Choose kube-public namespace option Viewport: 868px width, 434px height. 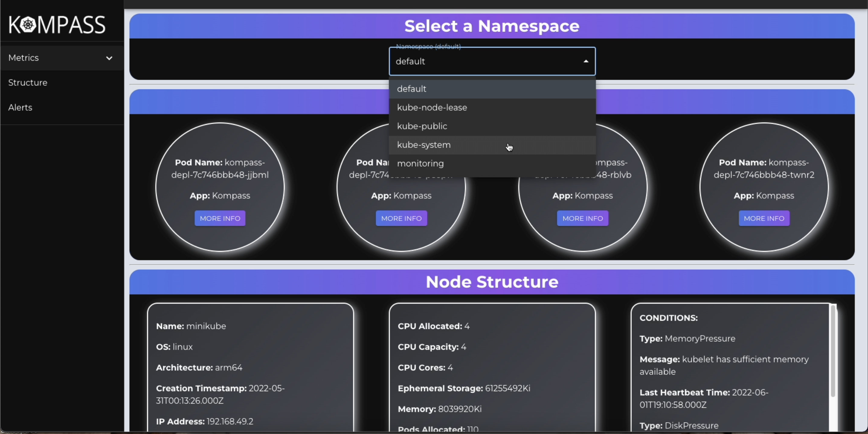492,126
